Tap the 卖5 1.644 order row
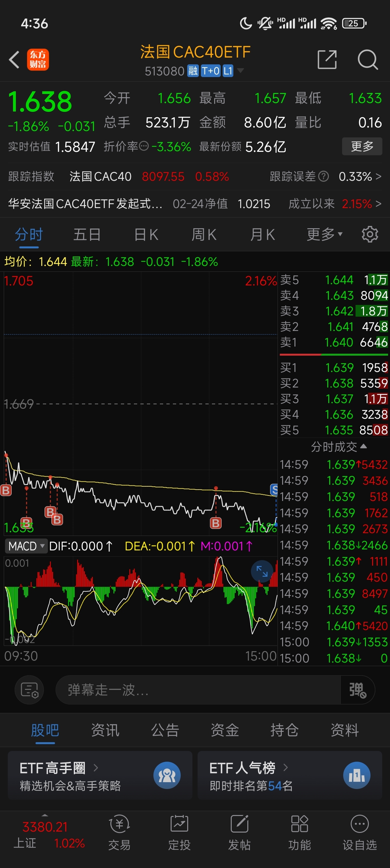 334,280
